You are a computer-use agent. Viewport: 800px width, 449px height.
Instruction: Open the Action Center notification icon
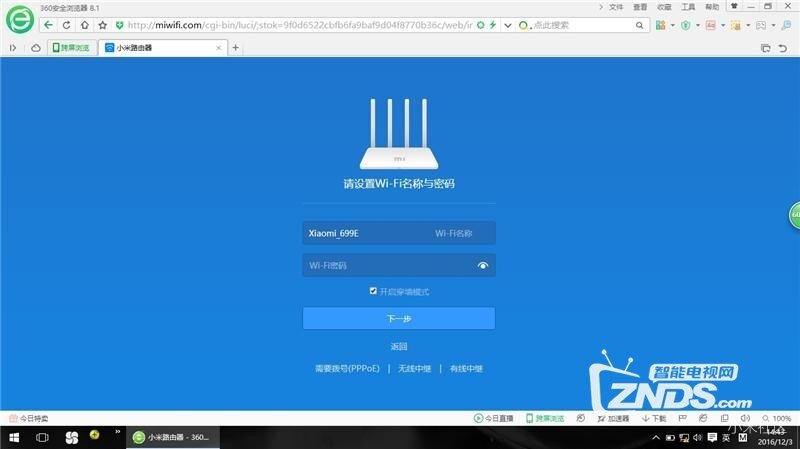[712, 437]
